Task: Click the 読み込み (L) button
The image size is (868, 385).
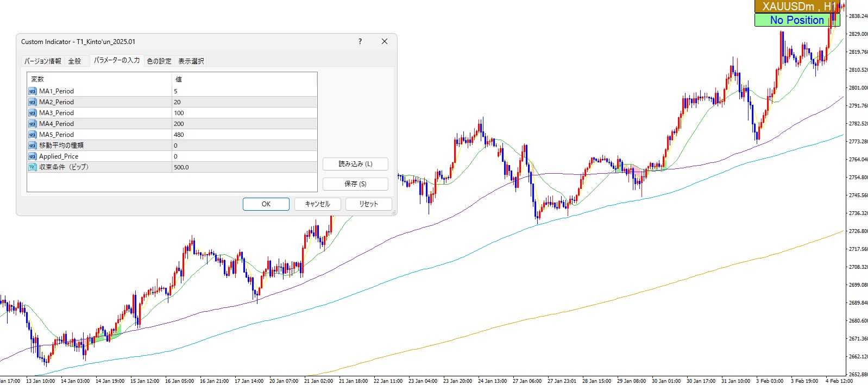Action: click(355, 164)
